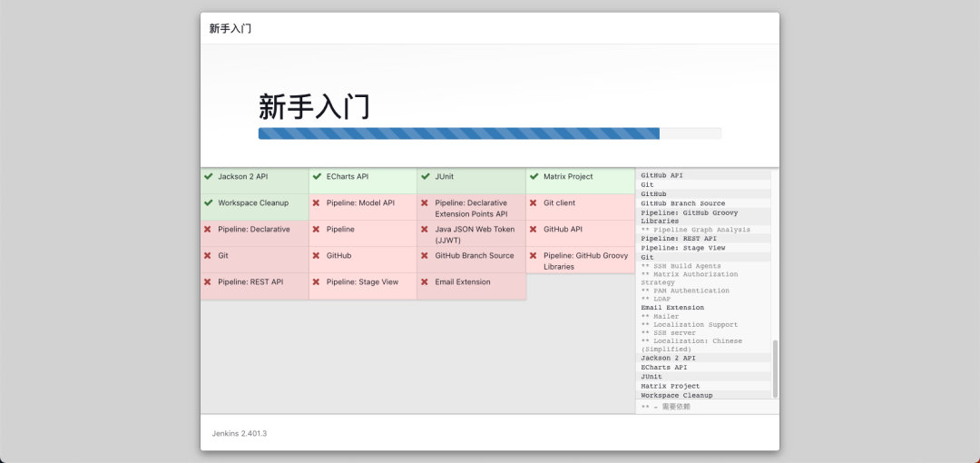Screen dimensions: 980x463
Task: Click '** Localization: Chinese (Simplified)' log entry
Action: click(691, 345)
